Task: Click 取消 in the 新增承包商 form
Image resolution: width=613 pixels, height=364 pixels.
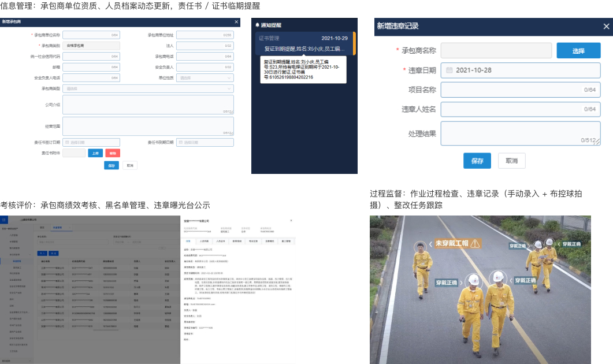Action: tap(129, 165)
